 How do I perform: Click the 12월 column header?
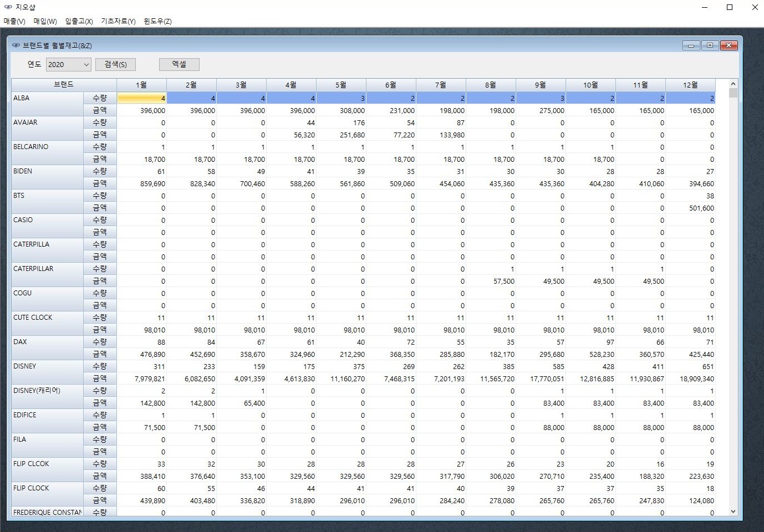pos(690,85)
